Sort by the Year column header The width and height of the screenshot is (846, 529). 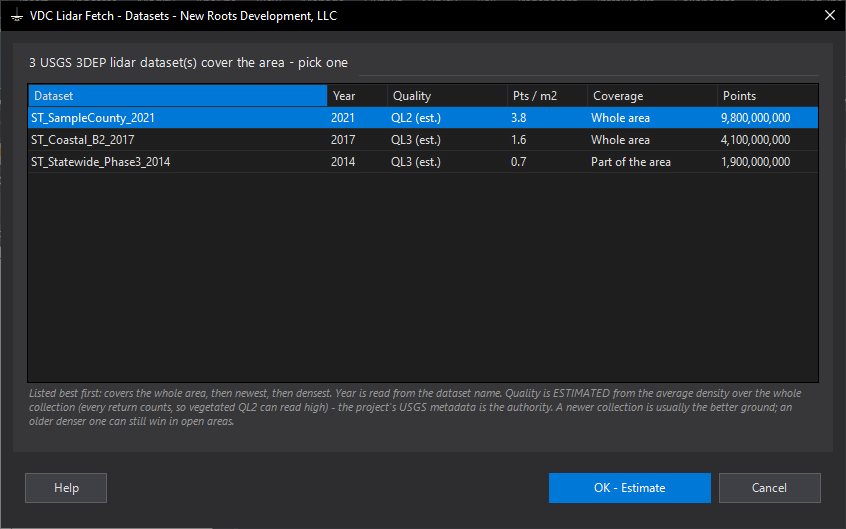pyautogui.click(x=357, y=96)
